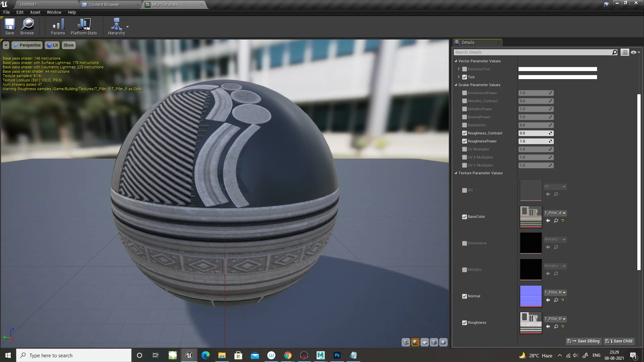Open Unreal Engine from Windows taskbar

(189, 355)
